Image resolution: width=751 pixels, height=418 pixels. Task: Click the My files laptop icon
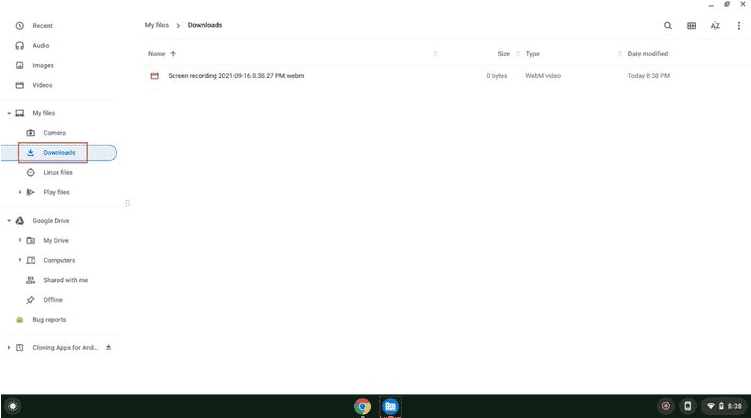pyautogui.click(x=20, y=113)
